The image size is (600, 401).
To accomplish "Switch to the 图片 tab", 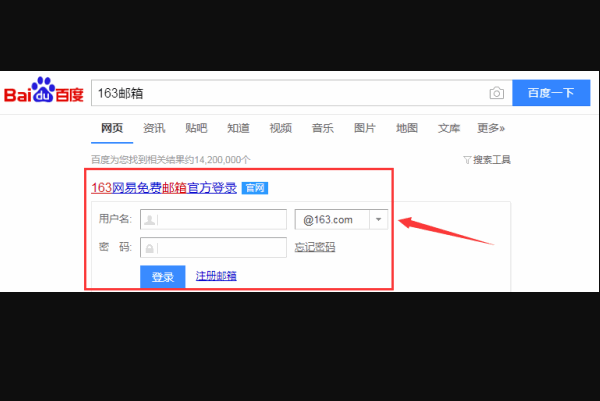I will 364,128.
